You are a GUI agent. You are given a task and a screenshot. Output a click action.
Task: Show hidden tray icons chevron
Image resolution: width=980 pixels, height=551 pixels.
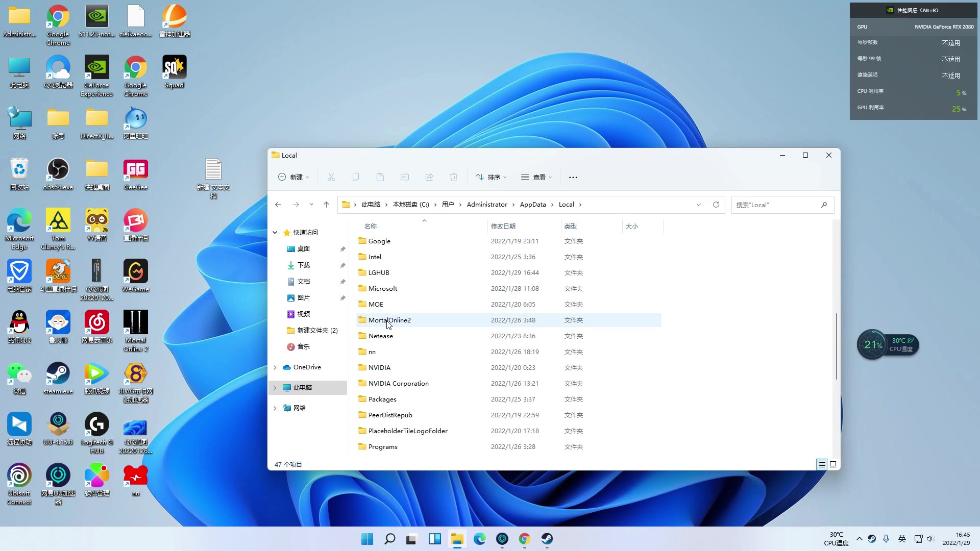[x=860, y=539]
